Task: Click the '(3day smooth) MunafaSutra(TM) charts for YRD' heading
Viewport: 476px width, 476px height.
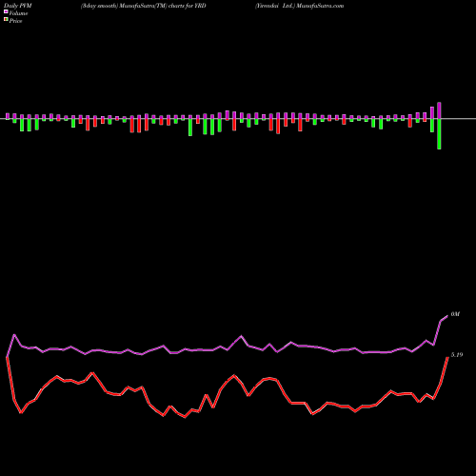Action: pyautogui.click(x=143, y=6)
